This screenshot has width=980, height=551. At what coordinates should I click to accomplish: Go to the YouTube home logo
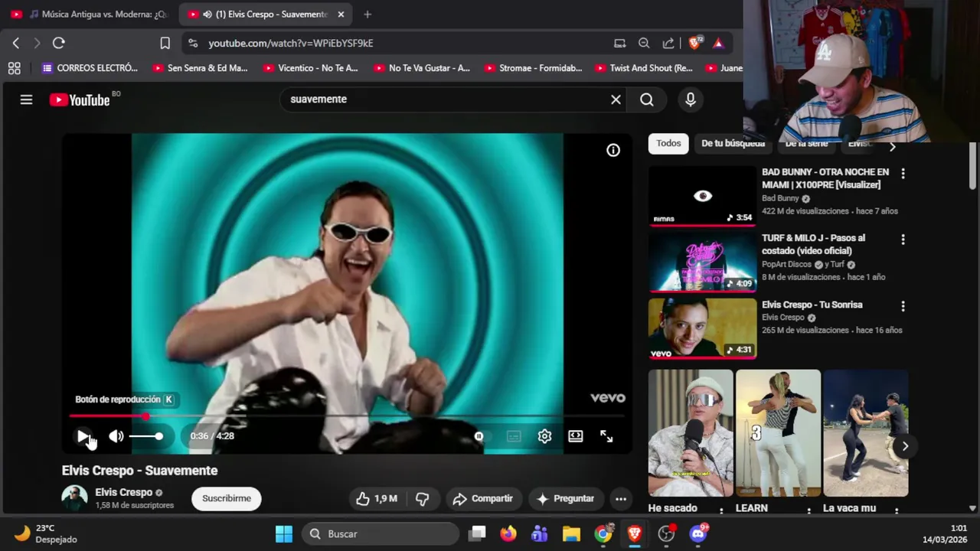tap(80, 99)
